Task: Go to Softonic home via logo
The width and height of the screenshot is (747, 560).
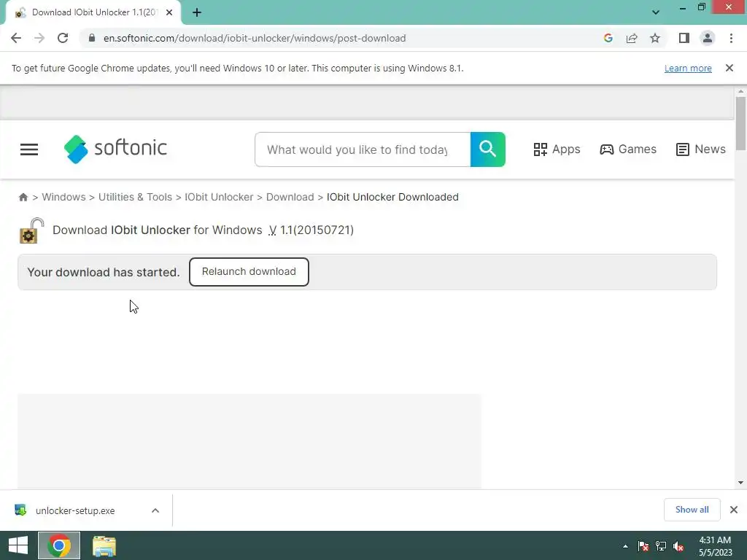Action: [116, 149]
